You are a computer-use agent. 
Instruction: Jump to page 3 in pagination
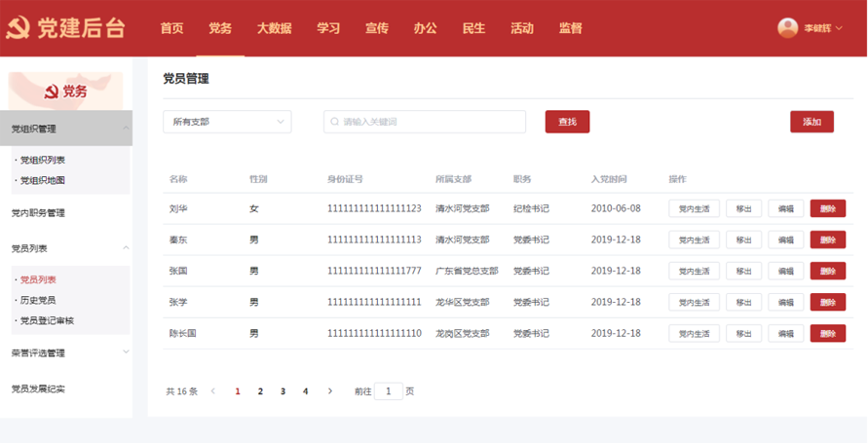[283, 391]
